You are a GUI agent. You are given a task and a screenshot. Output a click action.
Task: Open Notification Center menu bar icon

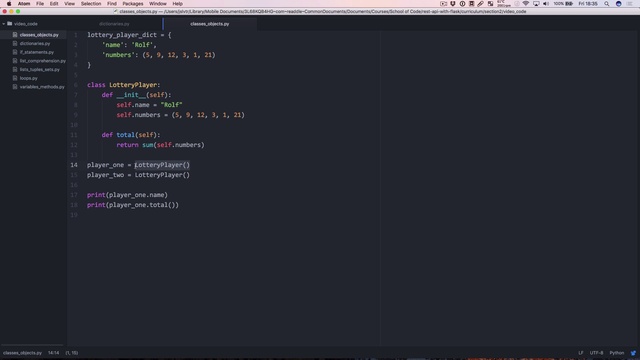click(x=630, y=4)
